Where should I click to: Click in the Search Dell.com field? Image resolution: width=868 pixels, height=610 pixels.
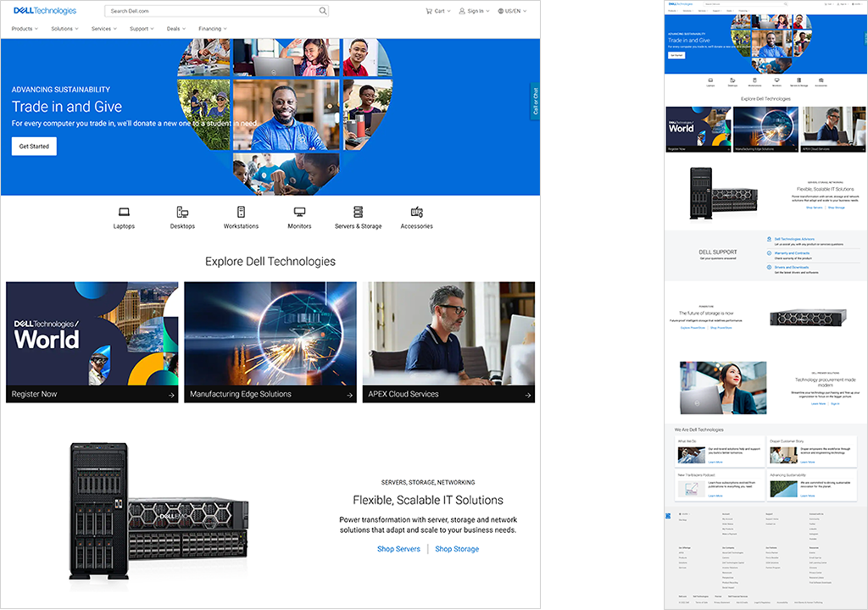(x=210, y=11)
